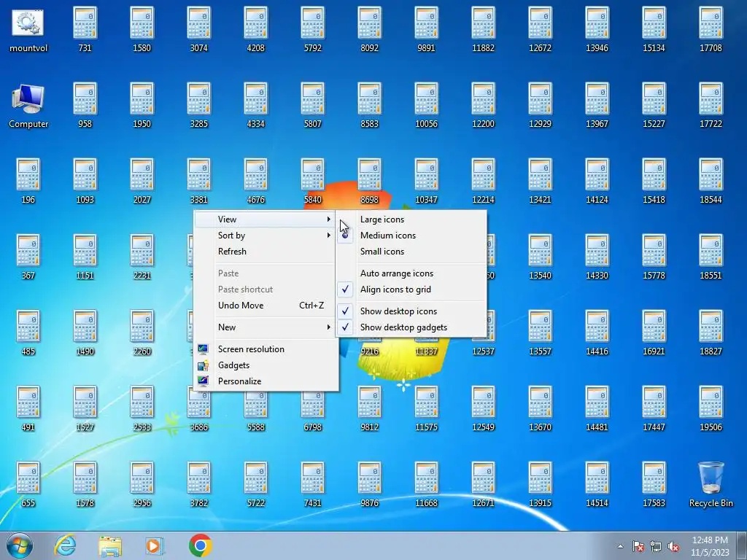This screenshot has width=747, height=560.
Task: Show hidden icons in system tray
Action: point(620,546)
